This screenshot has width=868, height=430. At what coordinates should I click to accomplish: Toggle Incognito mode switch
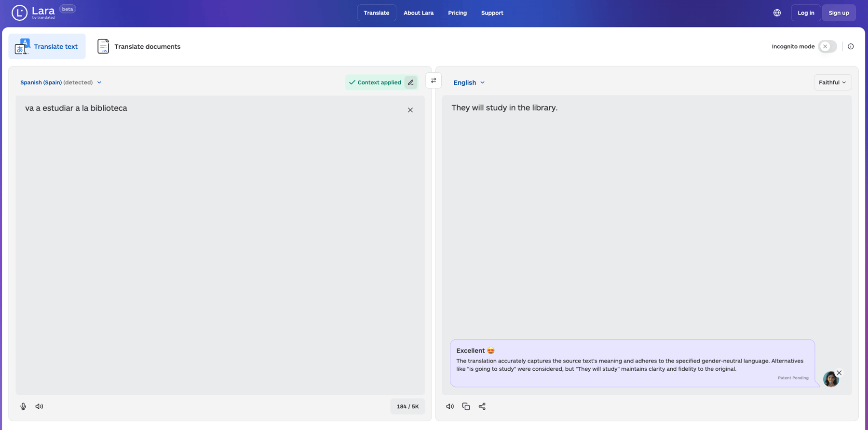pos(827,47)
